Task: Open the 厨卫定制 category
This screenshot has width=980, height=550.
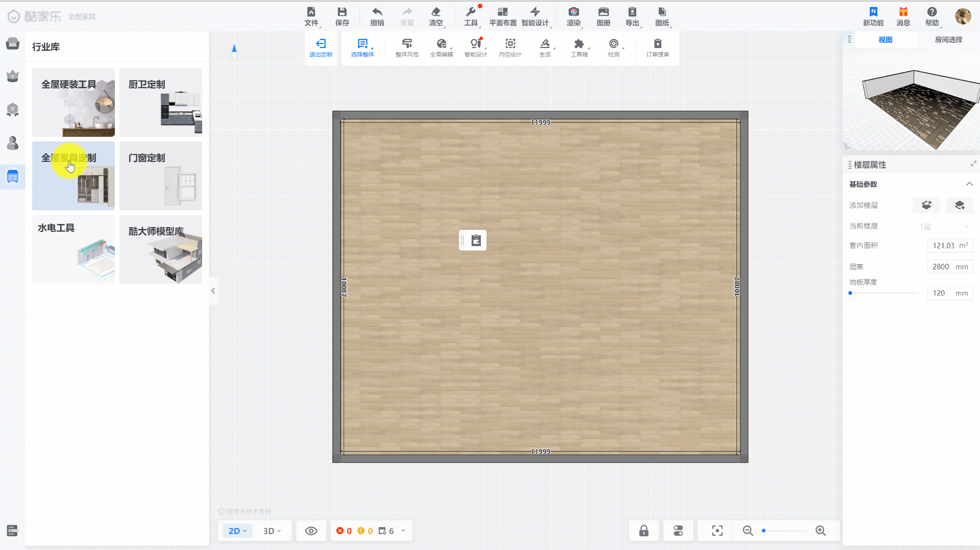Action: 161,102
